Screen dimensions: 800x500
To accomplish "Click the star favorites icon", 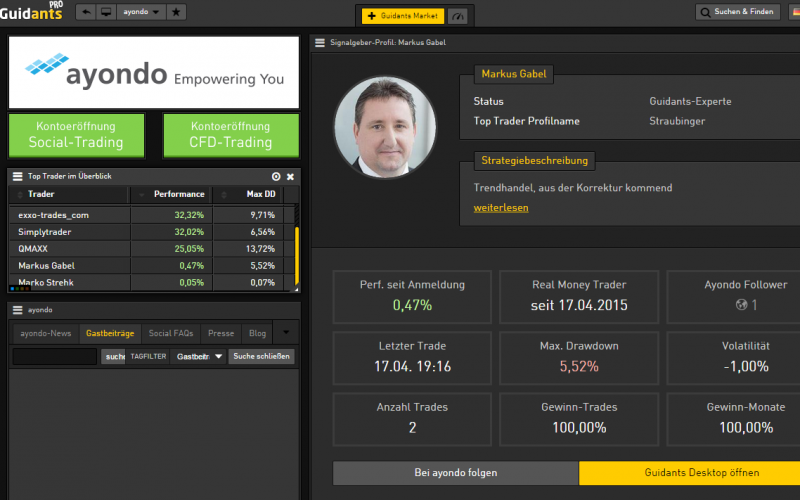I will point(176,12).
